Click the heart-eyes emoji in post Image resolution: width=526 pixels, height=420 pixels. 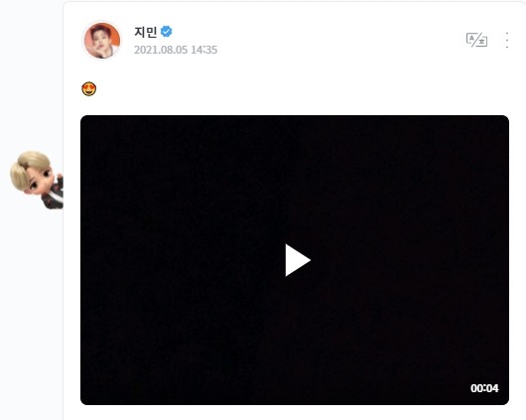(89, 89)
